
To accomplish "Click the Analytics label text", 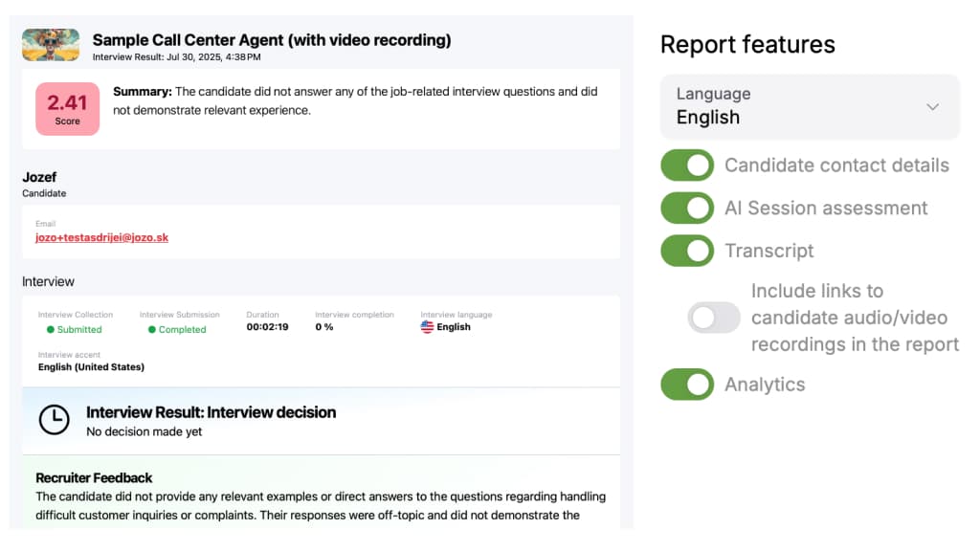I will 765,385.
